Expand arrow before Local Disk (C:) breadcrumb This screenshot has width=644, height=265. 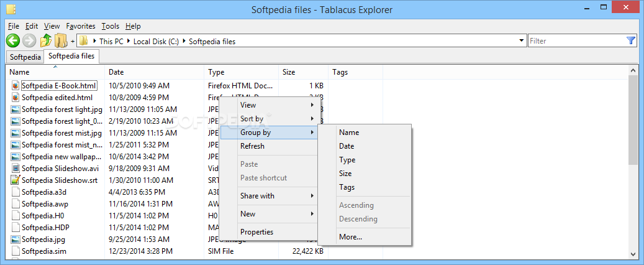click(129, 41)
